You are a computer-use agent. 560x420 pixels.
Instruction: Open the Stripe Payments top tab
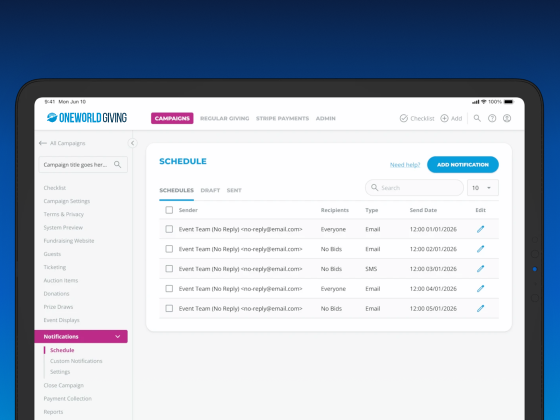(282, 119)
